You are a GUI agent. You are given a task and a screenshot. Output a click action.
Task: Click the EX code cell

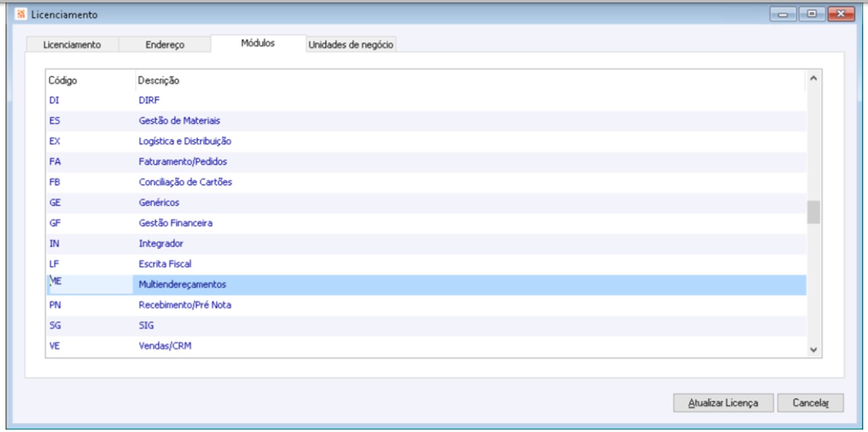tap(90, 142)
